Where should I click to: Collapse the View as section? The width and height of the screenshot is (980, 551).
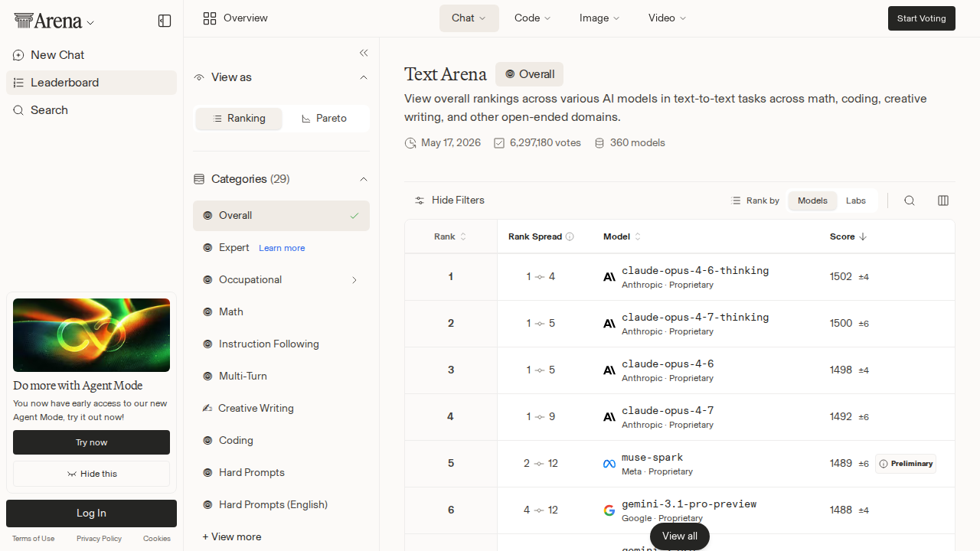point(364,77)
